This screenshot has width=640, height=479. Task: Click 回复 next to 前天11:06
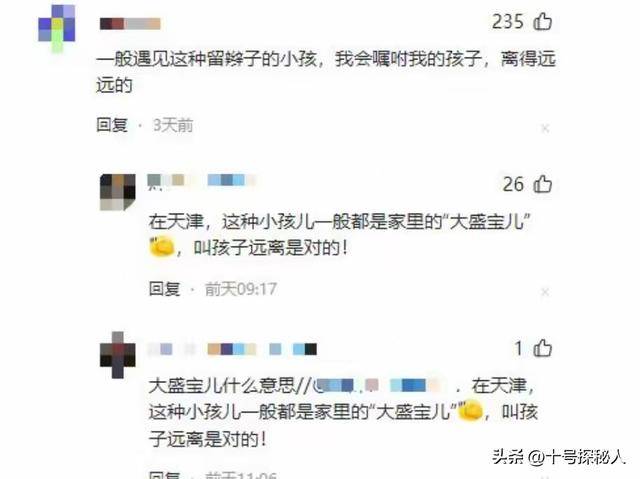[164, 475]
